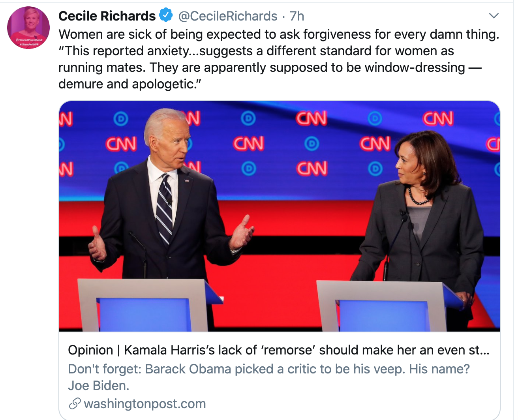Click the display name Cecile Richards
Viewport: 518px width, 420px height.
pos(107,16)
